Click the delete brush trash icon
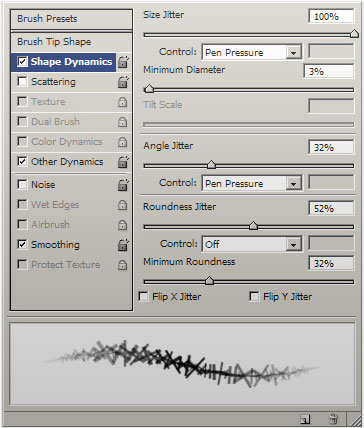This screenshot has width=364, height=428. tap(333, 419)
